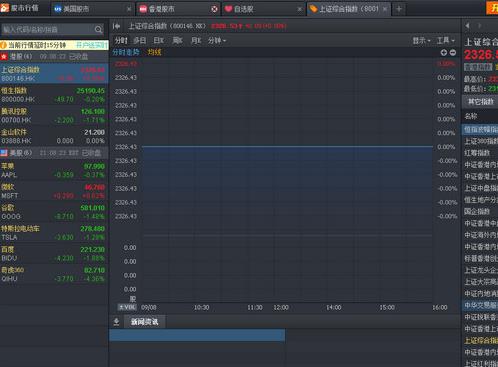
Task: Select 恒生指数 800000.HK row
Action: pos(54,95)
